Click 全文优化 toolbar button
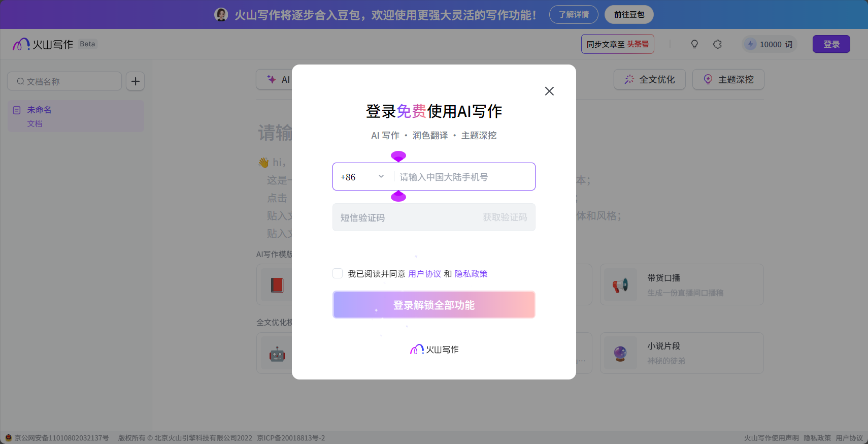The image size is (868, 444). (x=650, y=80)
